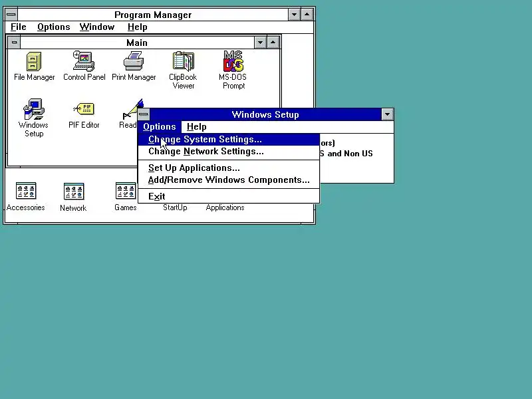Open Windows Setup Help menu
This screenshot has width=532, height=399.
click(196, 127)
